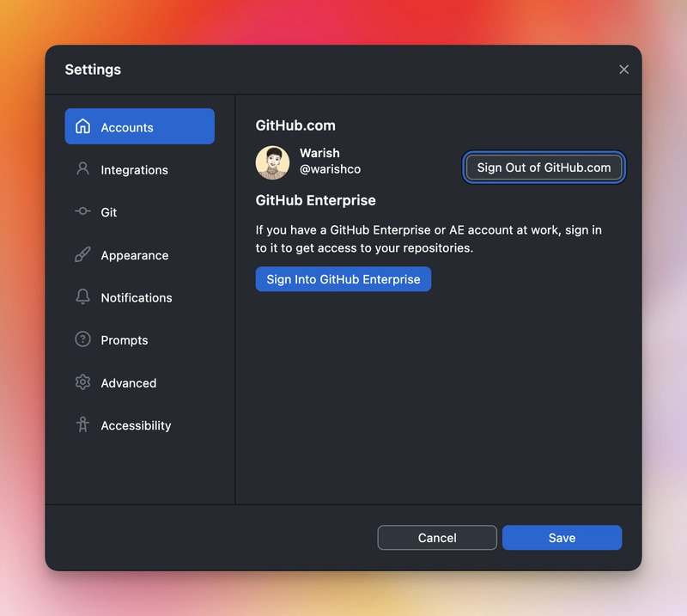The image size is (687, 616).
Task: Click the paintbrush icon beside Appearance
Action: coord(82,254)
